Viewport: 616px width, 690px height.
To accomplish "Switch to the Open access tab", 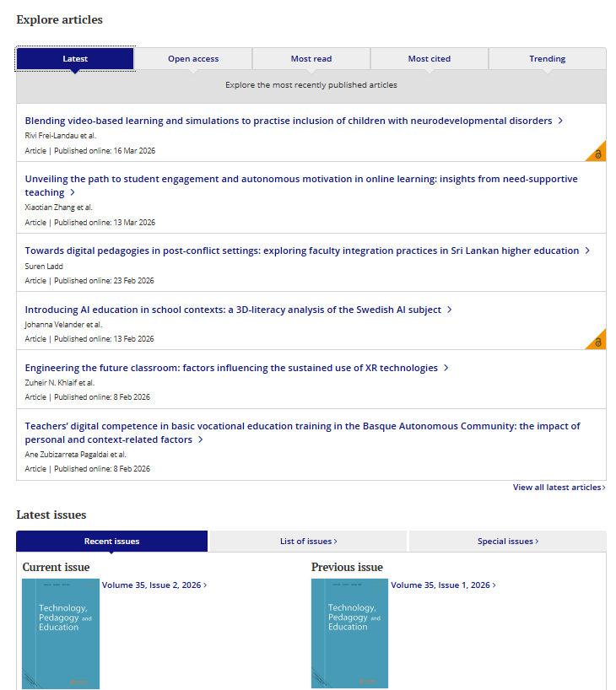I will [193, 58].
